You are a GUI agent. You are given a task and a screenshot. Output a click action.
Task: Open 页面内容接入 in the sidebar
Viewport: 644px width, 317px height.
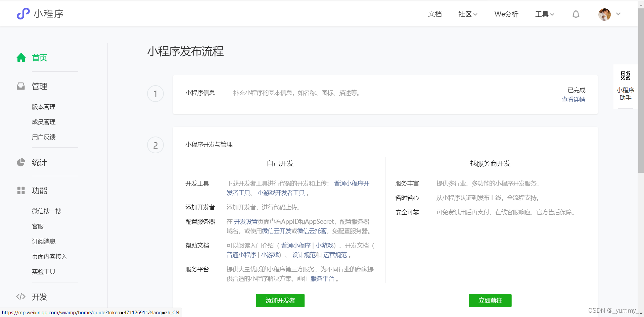[50, 256]
